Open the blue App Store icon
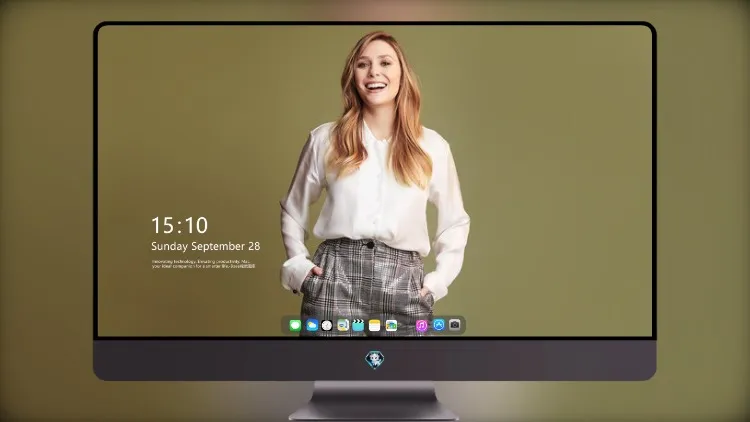The height and width of the screenshot is (422, 750). (439, 325)
